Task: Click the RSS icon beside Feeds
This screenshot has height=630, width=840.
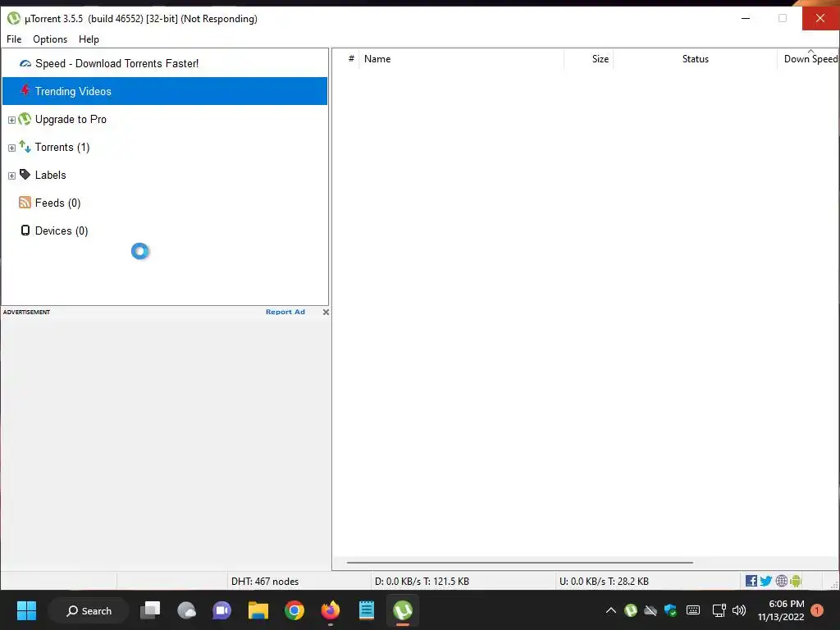Action: [x=25, y=202]
